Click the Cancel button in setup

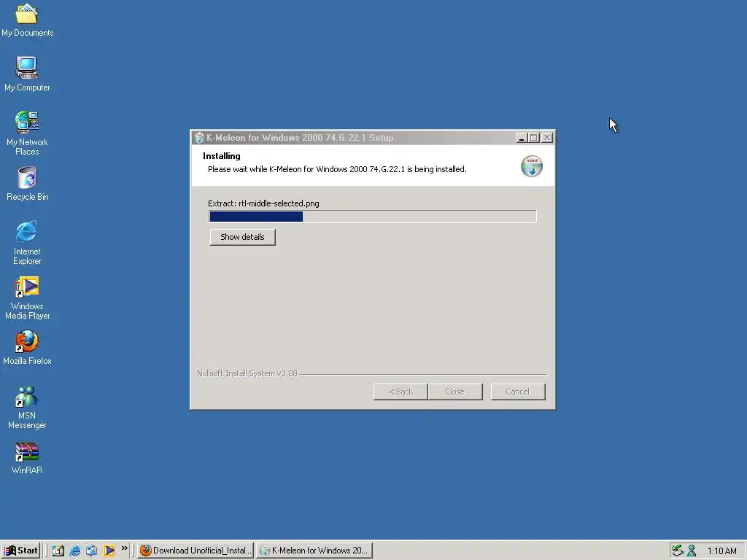(x=518, y=392)
